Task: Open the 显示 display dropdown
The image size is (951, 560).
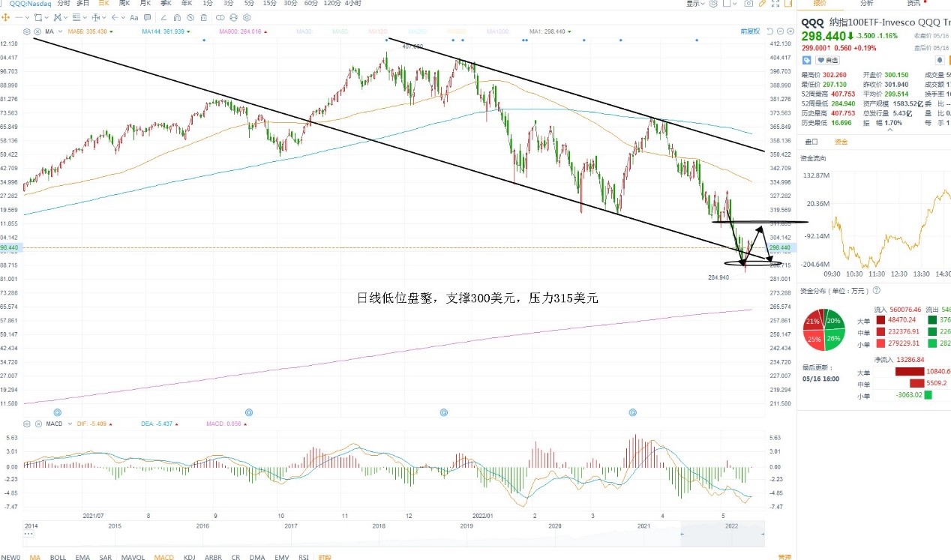Action: point(695,4)
